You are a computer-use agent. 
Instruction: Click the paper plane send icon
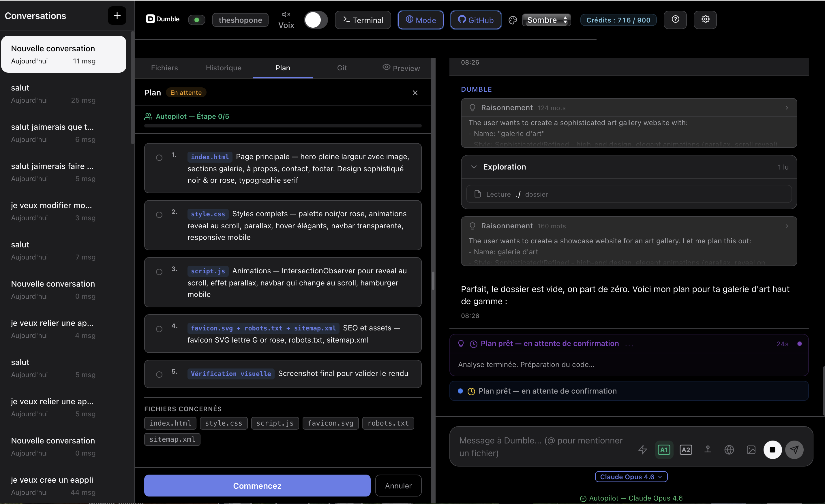[x=794, y=450]
